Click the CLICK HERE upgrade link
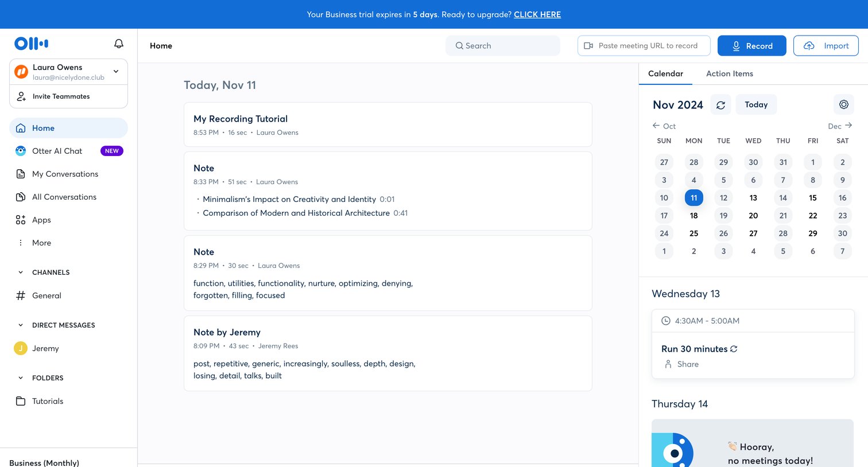 click(x=537, y=14)
